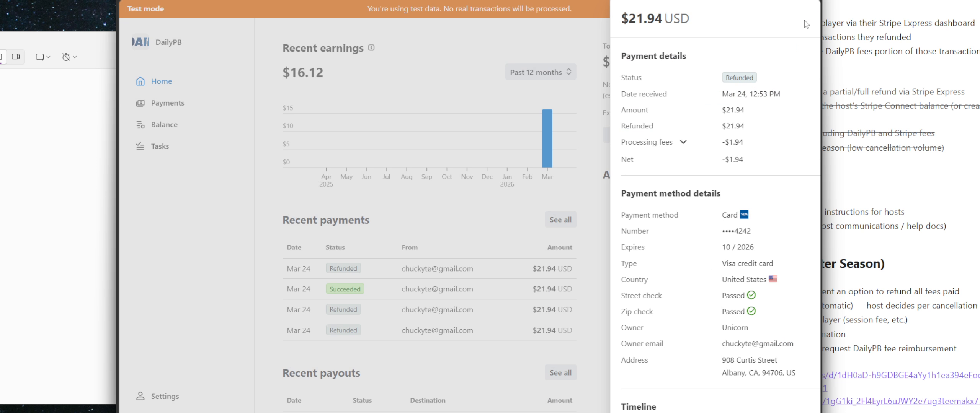Click the Test mode label in the banner
Screen dimensions: 980x413
click(x=145, y=8)
